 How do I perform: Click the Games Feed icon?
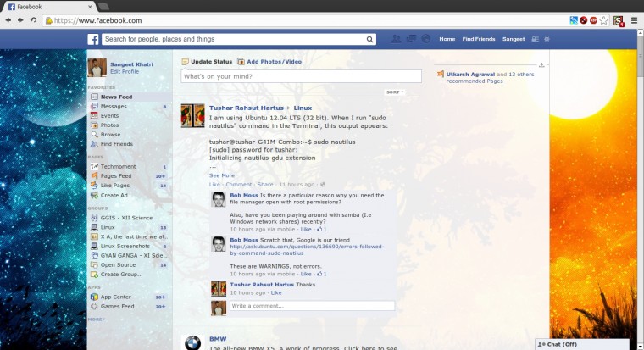pyautogui.click(x=94, y=306)
